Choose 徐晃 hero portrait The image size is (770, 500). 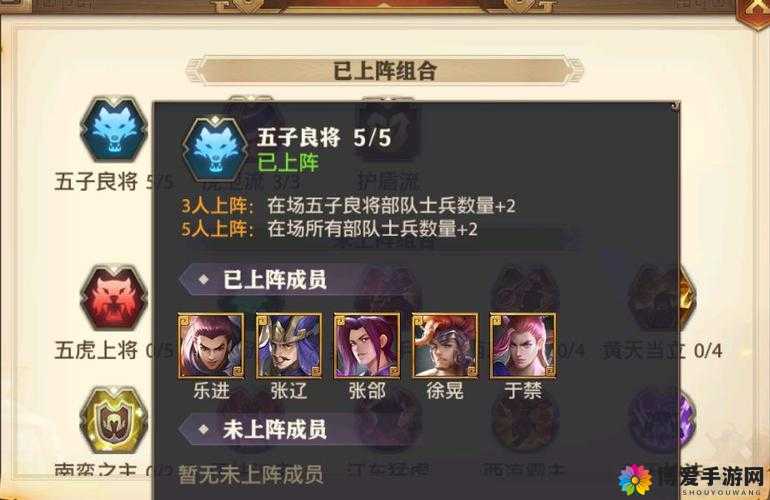tap(445, 346)
